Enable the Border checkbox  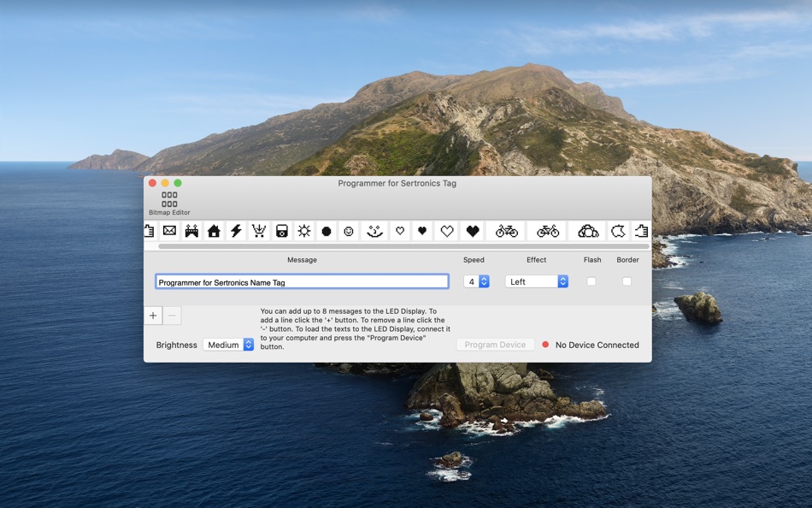coord(627,281)
